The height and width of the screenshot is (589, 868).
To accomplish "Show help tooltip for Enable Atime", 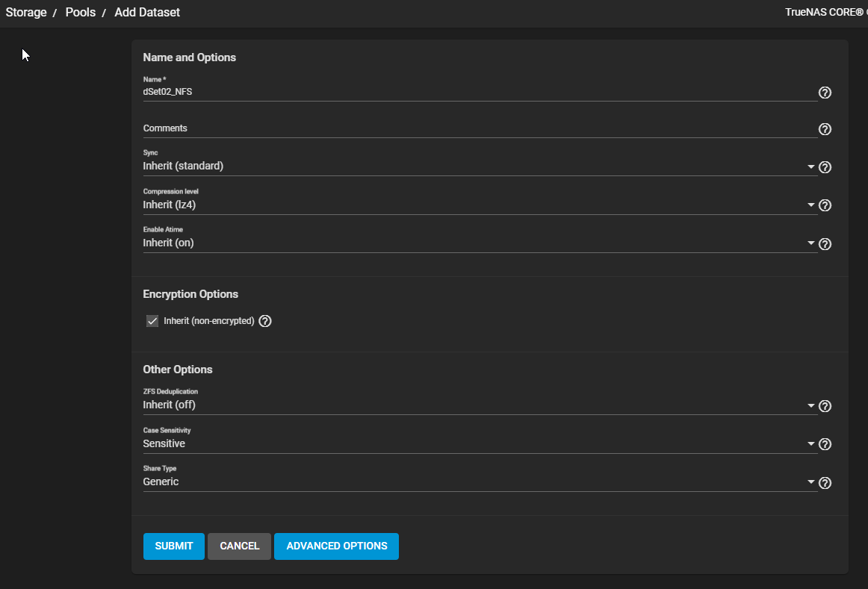I will click(x=825, y=244).
